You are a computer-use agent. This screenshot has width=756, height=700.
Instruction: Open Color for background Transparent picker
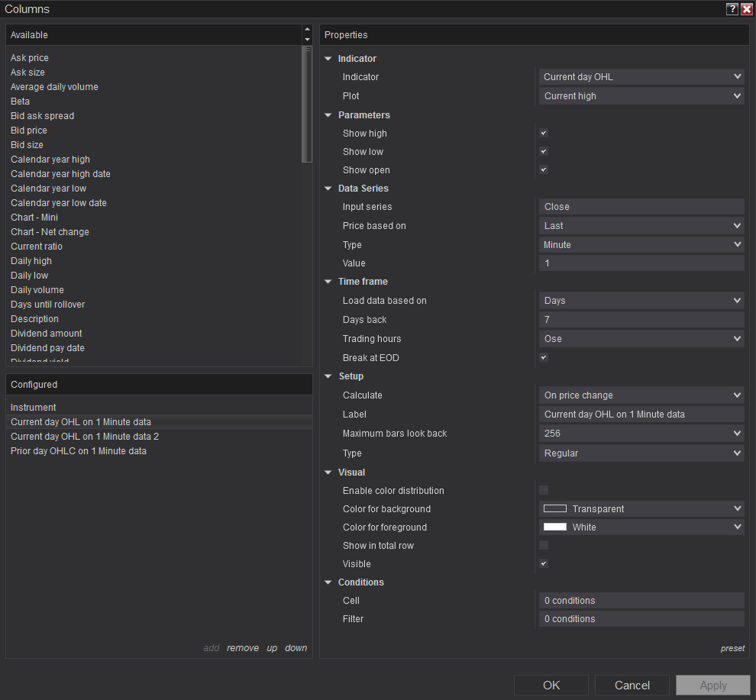pos(641,508)
